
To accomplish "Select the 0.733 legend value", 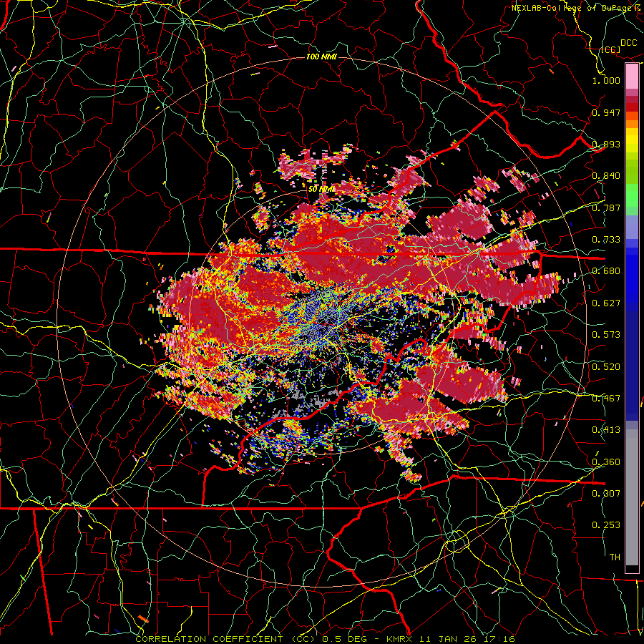I will [606, 240].
